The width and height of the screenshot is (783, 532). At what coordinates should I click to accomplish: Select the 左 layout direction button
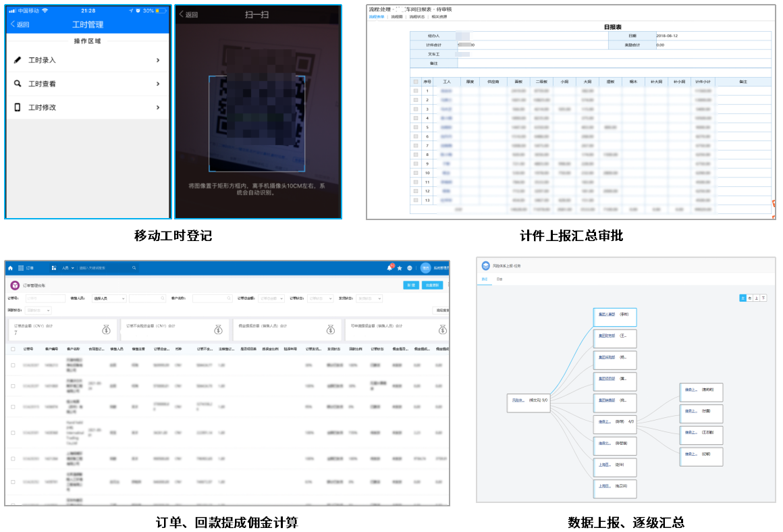point(742,298)
